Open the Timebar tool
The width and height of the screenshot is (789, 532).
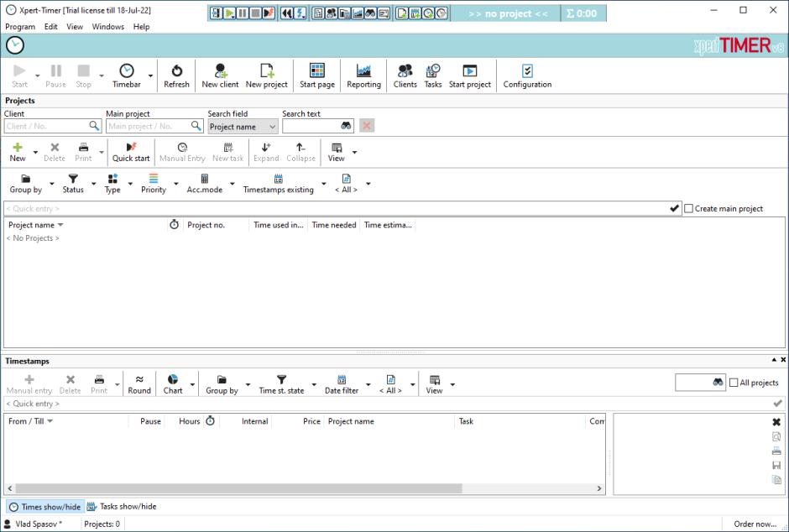(x=126, y=76)
